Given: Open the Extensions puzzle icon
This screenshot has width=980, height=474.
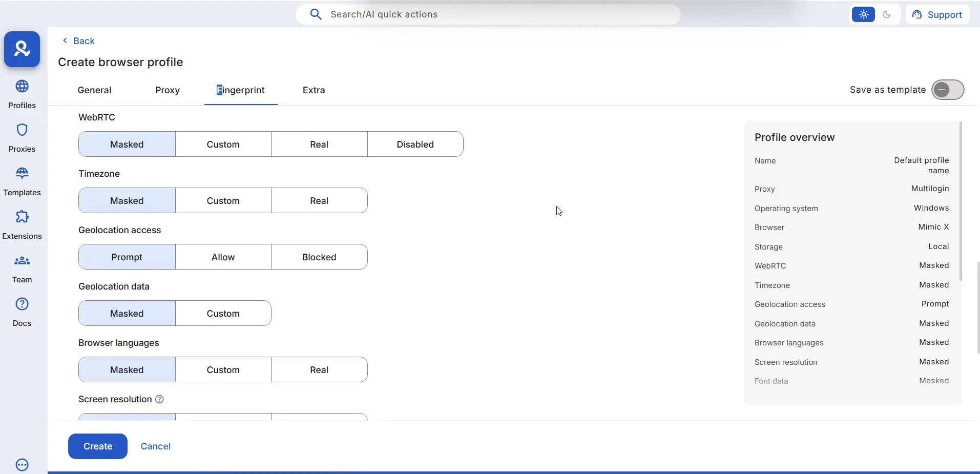Looking at the screenshot, I should click(x=22, y=217).
